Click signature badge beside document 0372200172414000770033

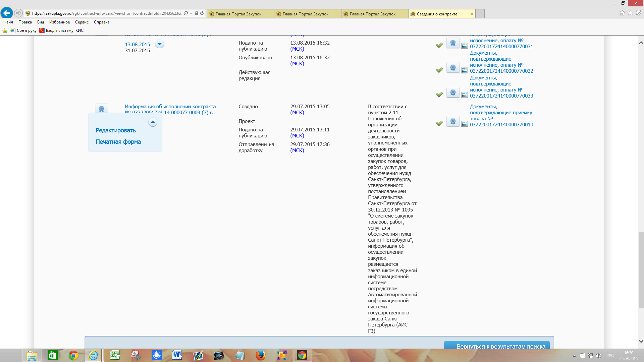coord(453,93)
